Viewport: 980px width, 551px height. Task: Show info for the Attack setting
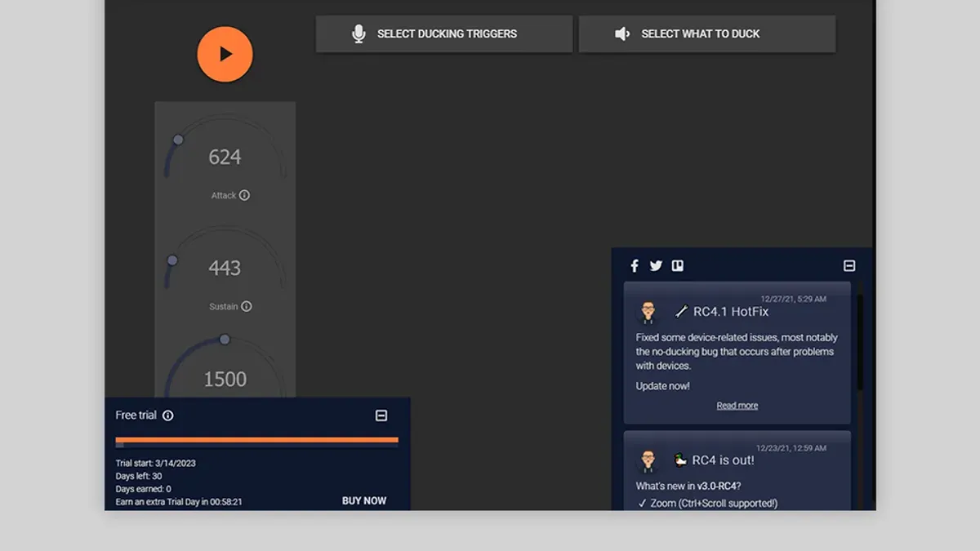click(x=244, y=195)
